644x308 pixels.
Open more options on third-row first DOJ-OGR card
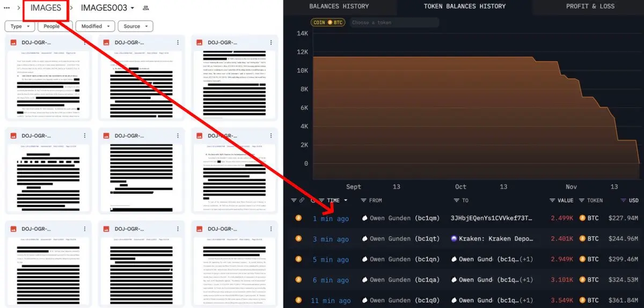(85, 228)
